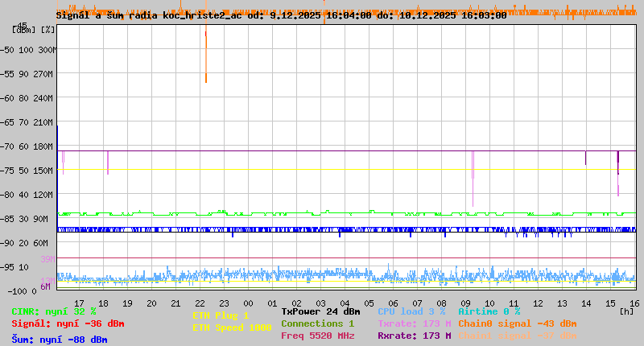Click the pink Txrate dip after hour 09
This screenshot has width=644, height=346.
click(473, 165)
